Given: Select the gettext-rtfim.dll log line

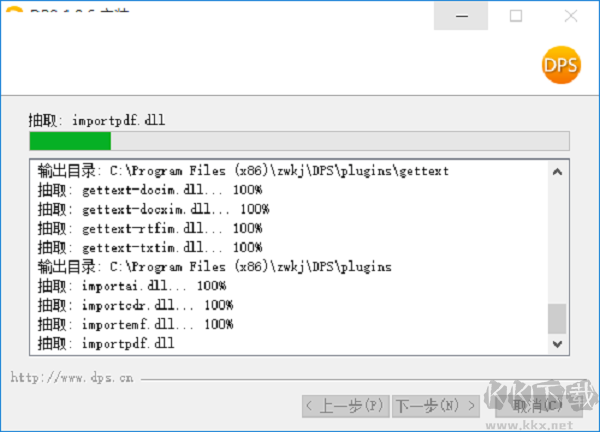Looking at the screenshot, I should point(150,228).
